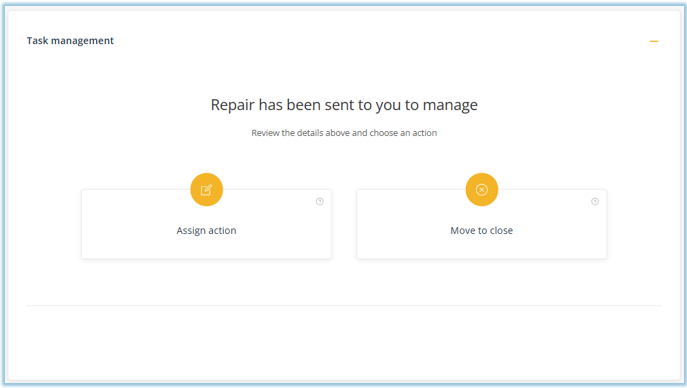Click the Assign action edit icon
The width and height of the screenshot is (687, 388).
coord(206,190)
